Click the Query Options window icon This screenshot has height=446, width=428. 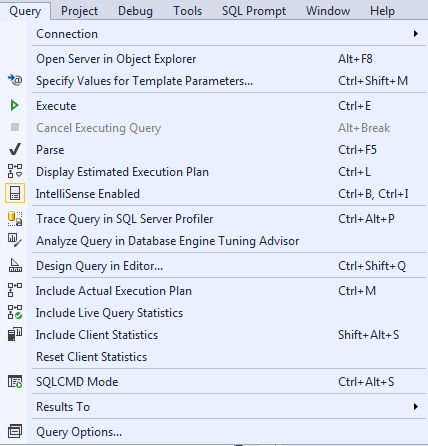point(15,431)
